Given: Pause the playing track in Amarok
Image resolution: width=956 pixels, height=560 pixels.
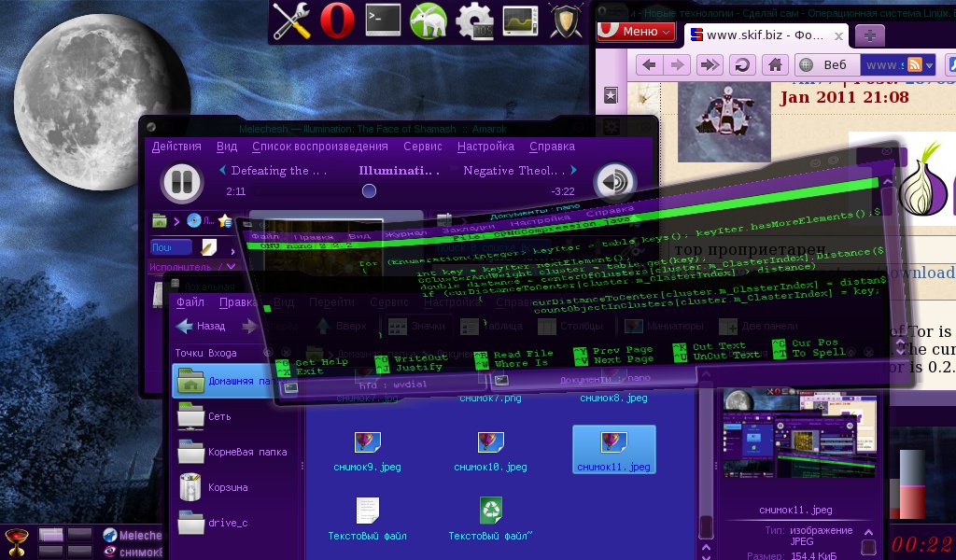Looking at the screenshot, I should (x=181, y=182).
